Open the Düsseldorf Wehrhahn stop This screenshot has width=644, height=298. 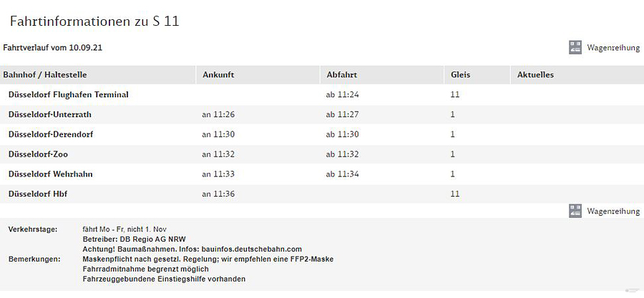click(x=50, y=174)
